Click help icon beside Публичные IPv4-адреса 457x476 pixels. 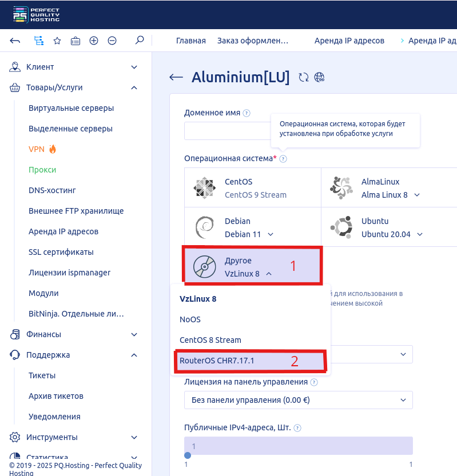click(297, 428)
